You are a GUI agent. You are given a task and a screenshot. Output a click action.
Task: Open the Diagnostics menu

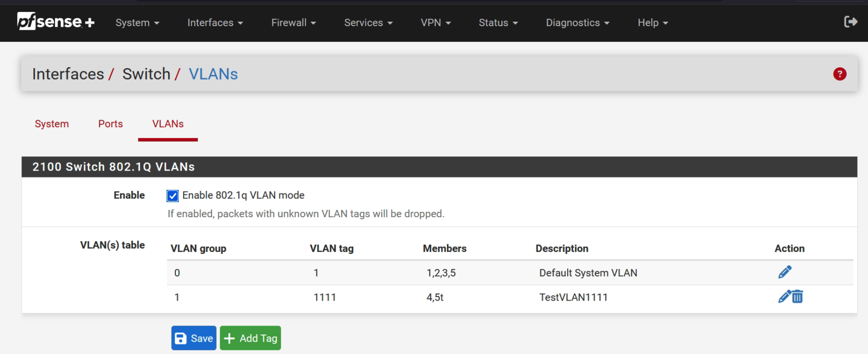(x=577, y=22)
